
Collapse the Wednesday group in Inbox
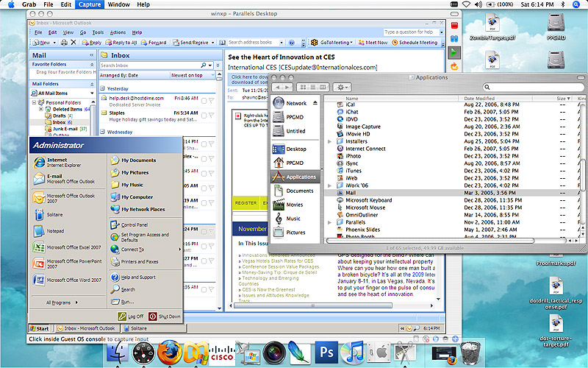(102, 132)
